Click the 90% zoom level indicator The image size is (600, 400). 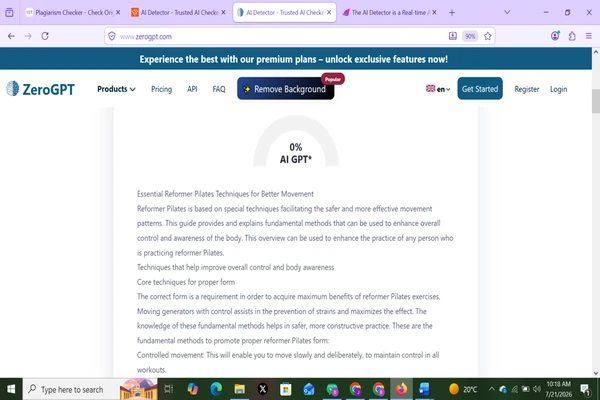click(x=470, y=36)
